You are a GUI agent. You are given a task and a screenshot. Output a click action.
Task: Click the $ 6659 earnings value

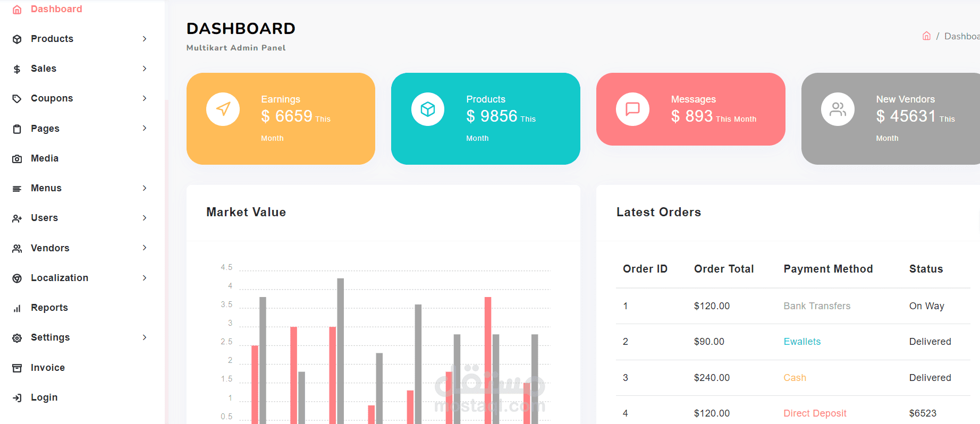[286, 116]
